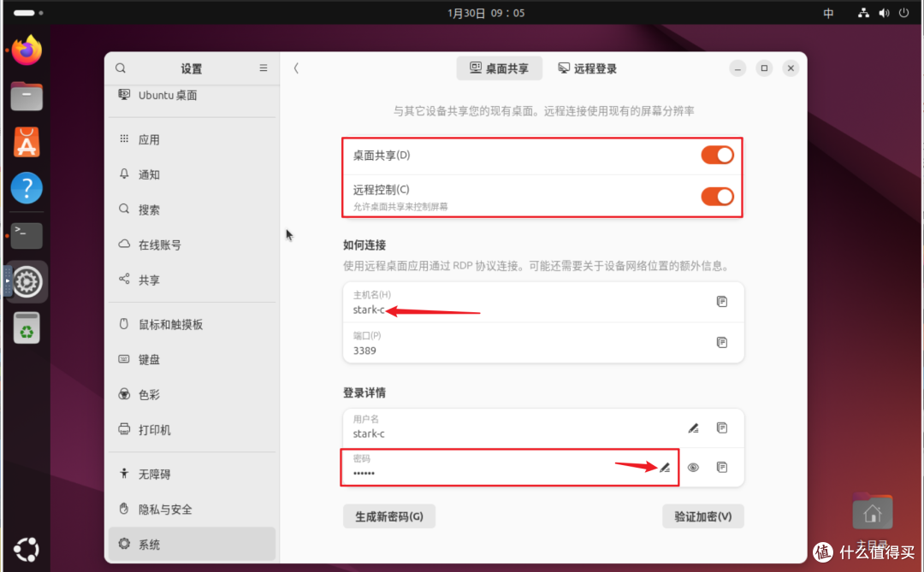Viewport: 924px width, 572px height.
Task: Click the password field showing dots
Action: pyautogui.click(x=510, y=468)
